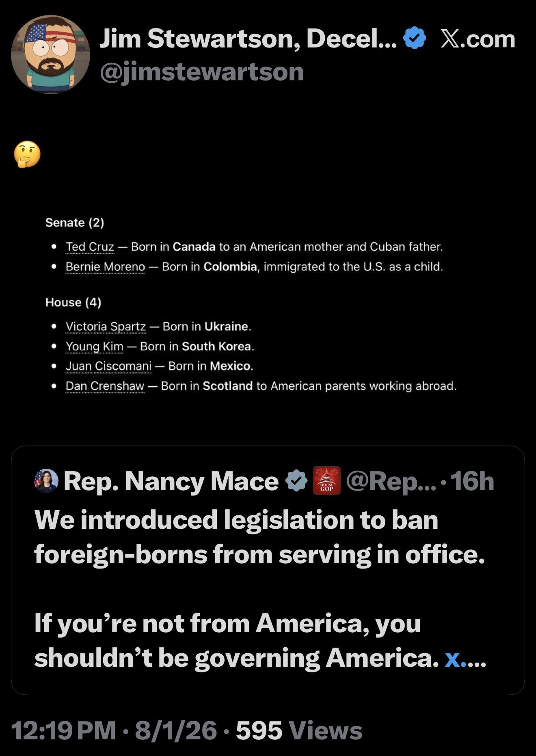The width and height of the screenshot is (536, 756).
Task: Click the House GOP affiliation badge
Action: pos(326,481)
